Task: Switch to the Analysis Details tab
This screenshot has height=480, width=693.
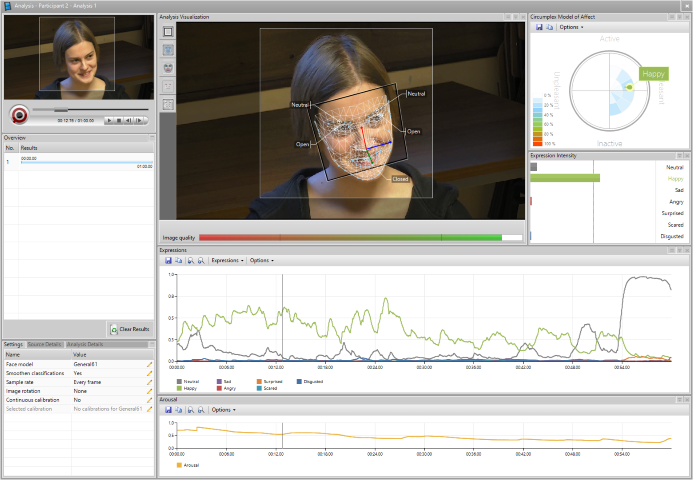Action: 85,344
